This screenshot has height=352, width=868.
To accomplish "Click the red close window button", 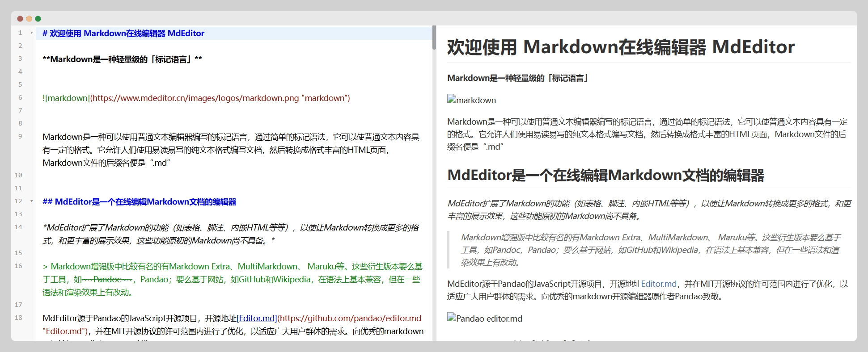I will coord(20,19).
